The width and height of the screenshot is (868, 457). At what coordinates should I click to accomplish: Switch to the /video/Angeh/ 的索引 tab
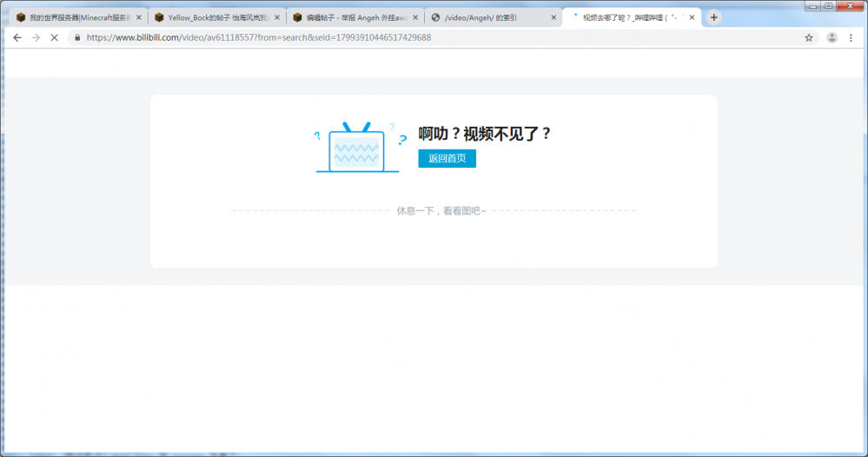494,17
